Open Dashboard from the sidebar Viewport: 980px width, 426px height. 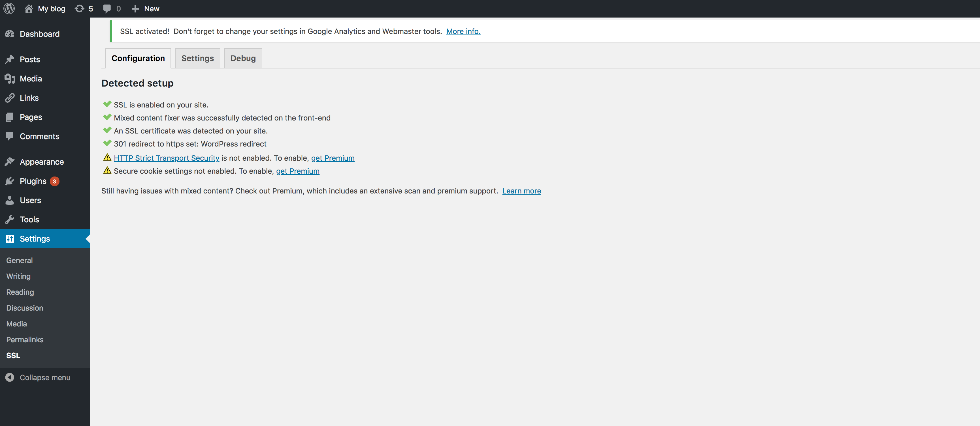point(40,34)
